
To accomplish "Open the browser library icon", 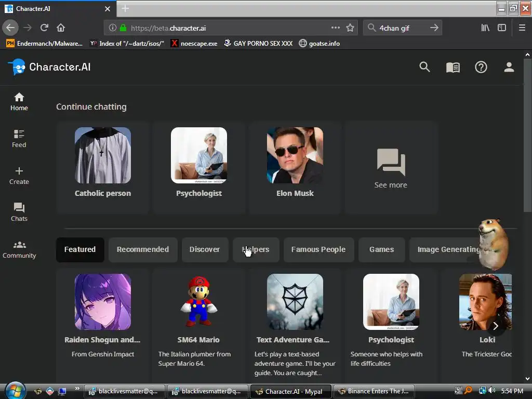I will (485, 28).
